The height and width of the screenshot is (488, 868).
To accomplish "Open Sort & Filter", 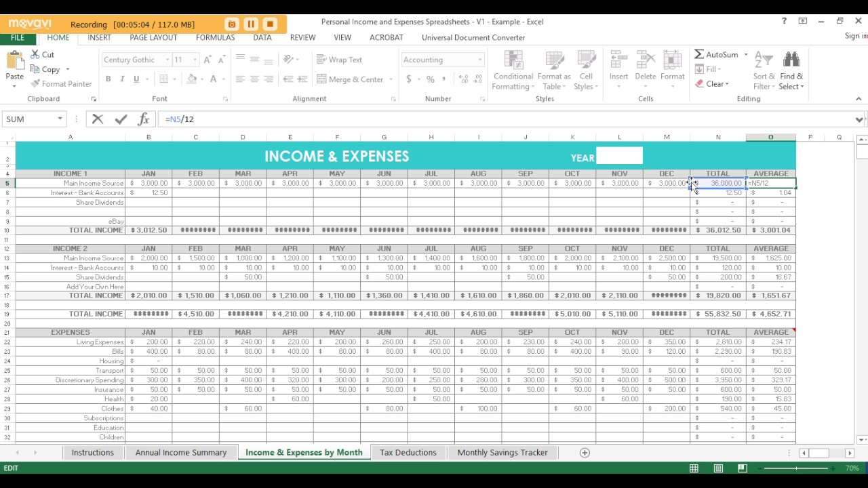I will click(x=763, y=70).
